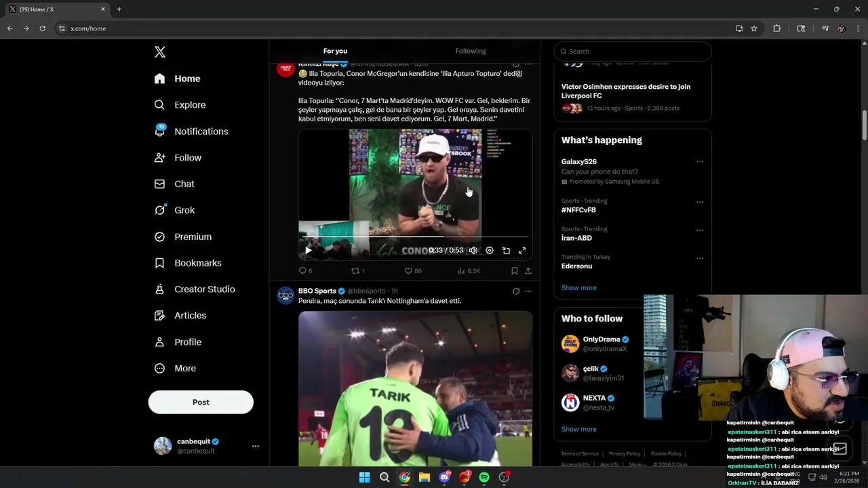Repost the Ilia Topuria post
The image size is (868, 488).
pyautogui.click(x=357, y=270)
